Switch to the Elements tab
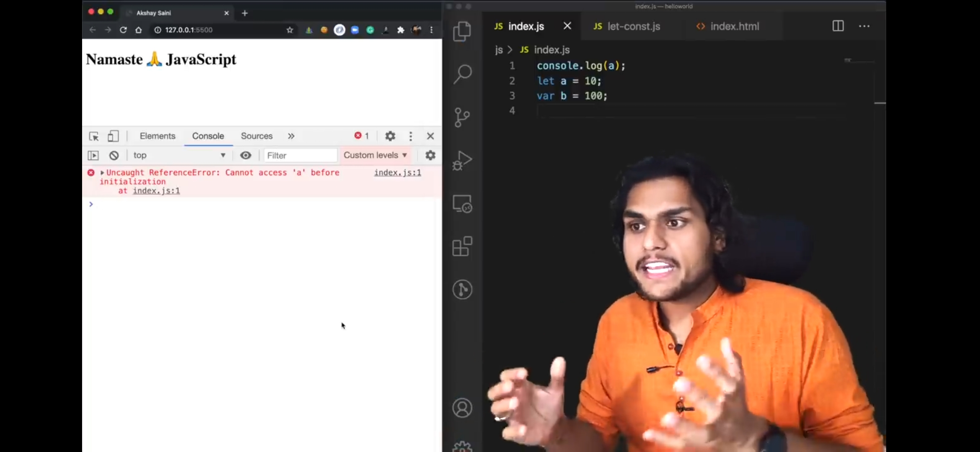 coord(157,136)
